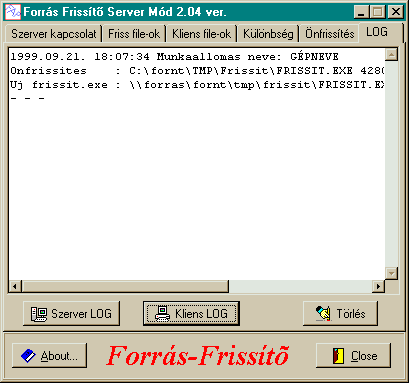The width and height of the screenshot is (409, 383).
Task: Open the Különbség tab
Action: click(268, 34)
